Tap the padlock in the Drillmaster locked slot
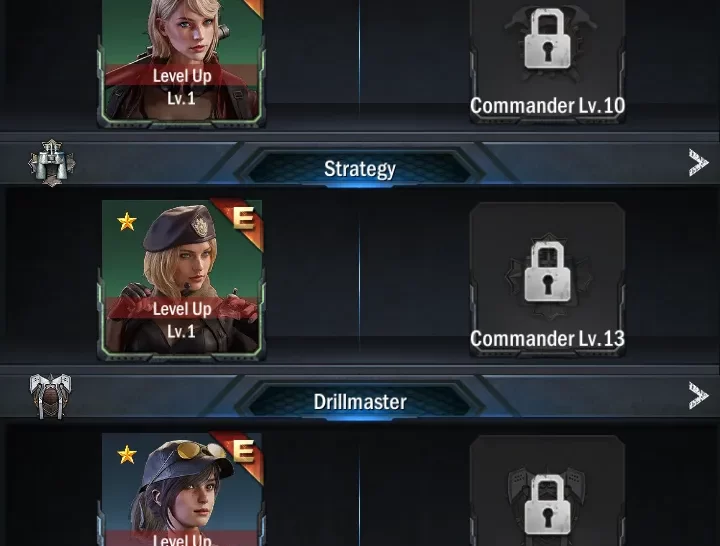This screenshot has height=546, width=720. coord(547,504)
